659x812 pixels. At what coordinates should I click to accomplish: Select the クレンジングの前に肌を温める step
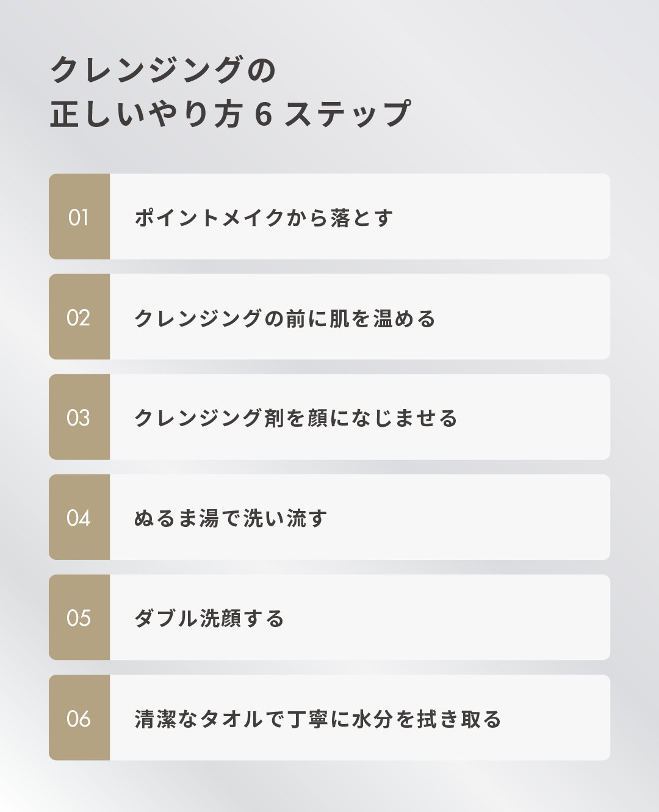click(285, 317)
